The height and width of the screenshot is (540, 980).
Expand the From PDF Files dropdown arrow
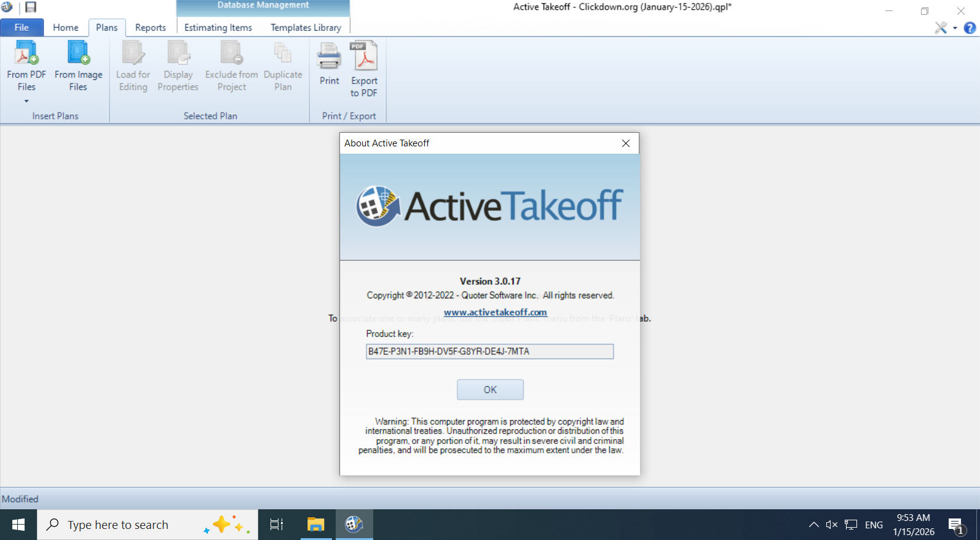pos(26,101)
